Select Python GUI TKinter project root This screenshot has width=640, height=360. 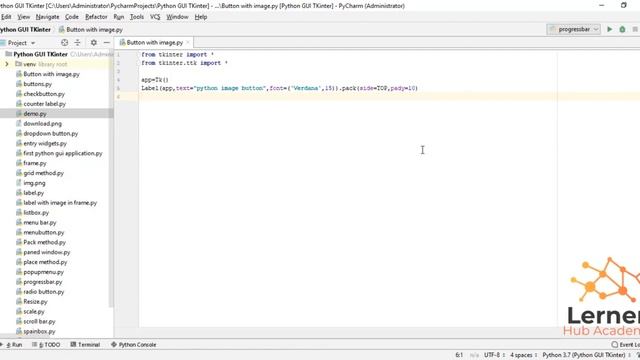(40, 54)
